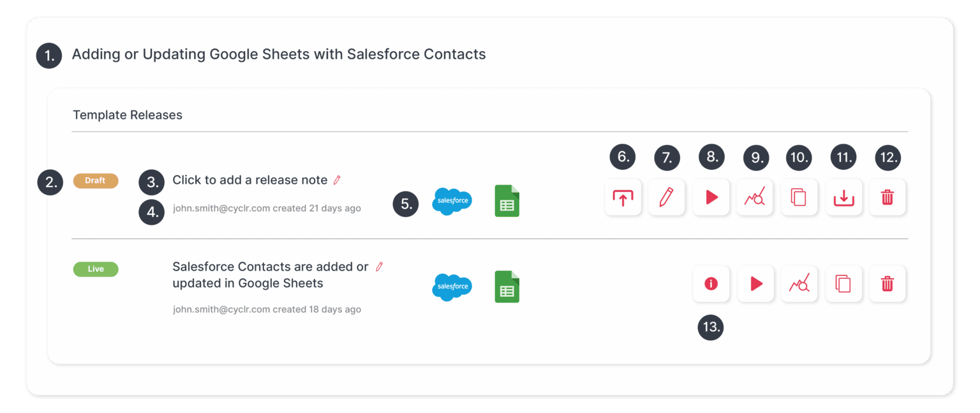This screenshot has width=980, height=413.
Task: Click the Draft status badge
Action: [95, 180]
